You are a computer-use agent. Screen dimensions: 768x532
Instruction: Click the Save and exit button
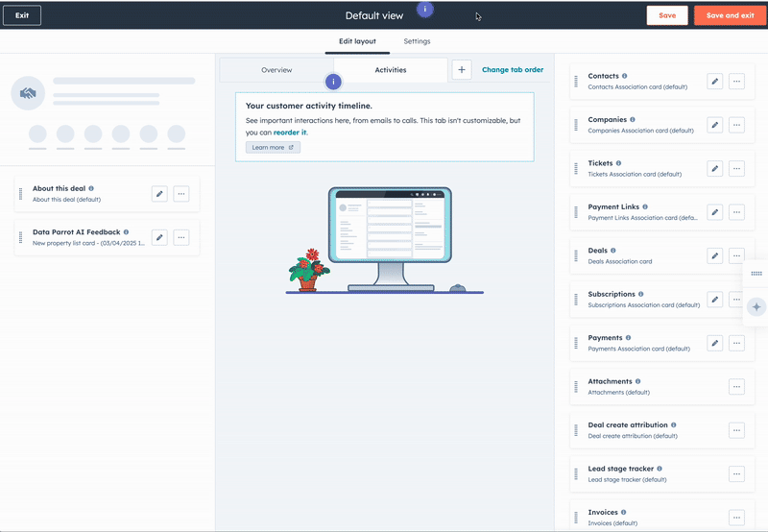[730, 15]
